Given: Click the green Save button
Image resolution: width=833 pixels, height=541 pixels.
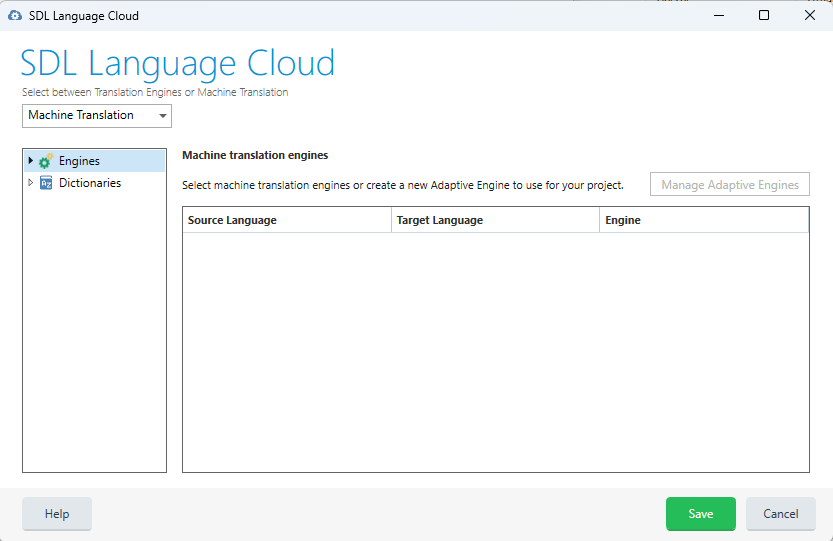Looking at the screenshot, I should (701, 513).
